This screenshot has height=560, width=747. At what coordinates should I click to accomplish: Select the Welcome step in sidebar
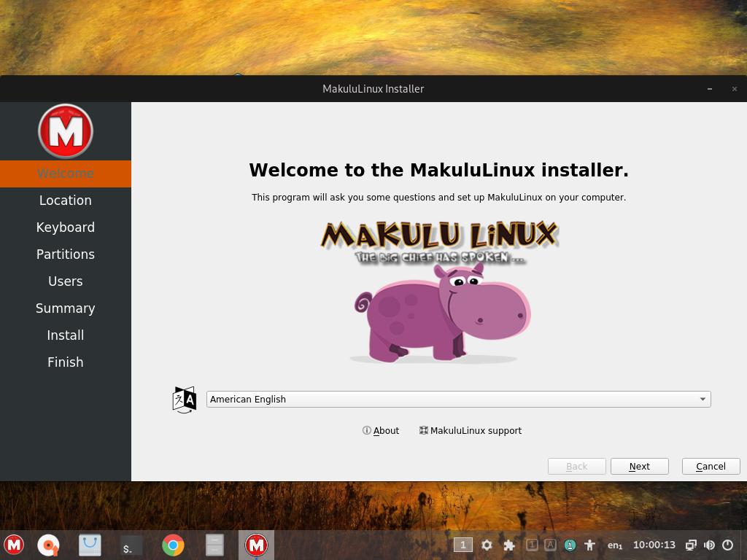pos(65,174)
